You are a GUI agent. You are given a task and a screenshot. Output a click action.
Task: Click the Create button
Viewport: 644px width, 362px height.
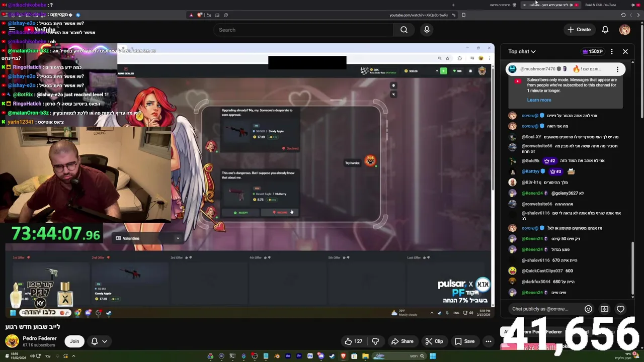pos(579,30)
